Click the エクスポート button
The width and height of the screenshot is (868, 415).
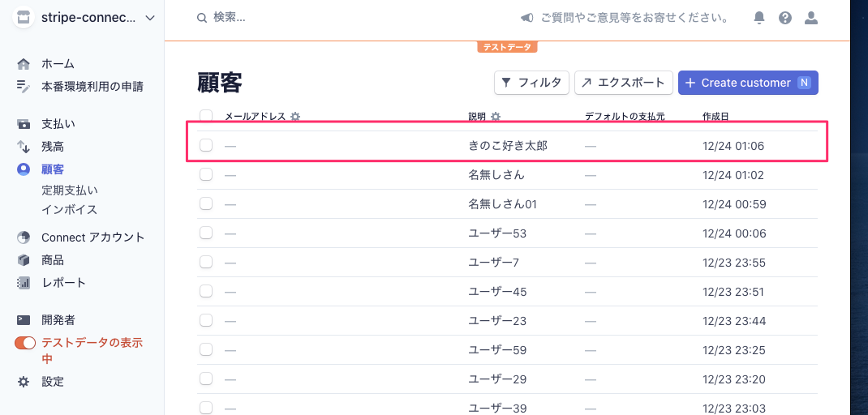pos(623,83)
